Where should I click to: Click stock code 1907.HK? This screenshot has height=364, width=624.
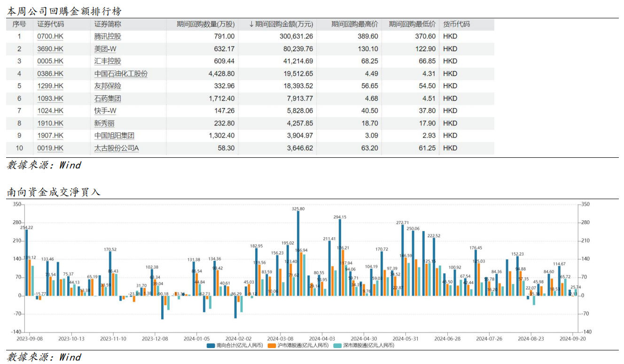50,136
